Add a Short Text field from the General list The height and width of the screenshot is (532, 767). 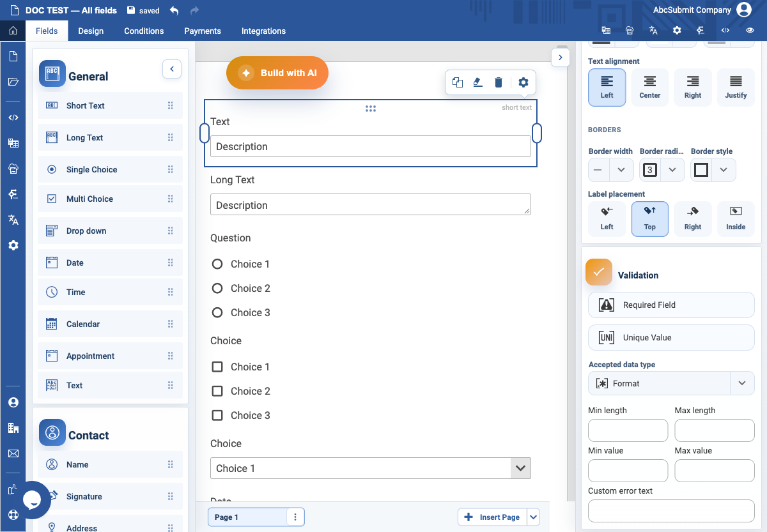coord(110,105)
